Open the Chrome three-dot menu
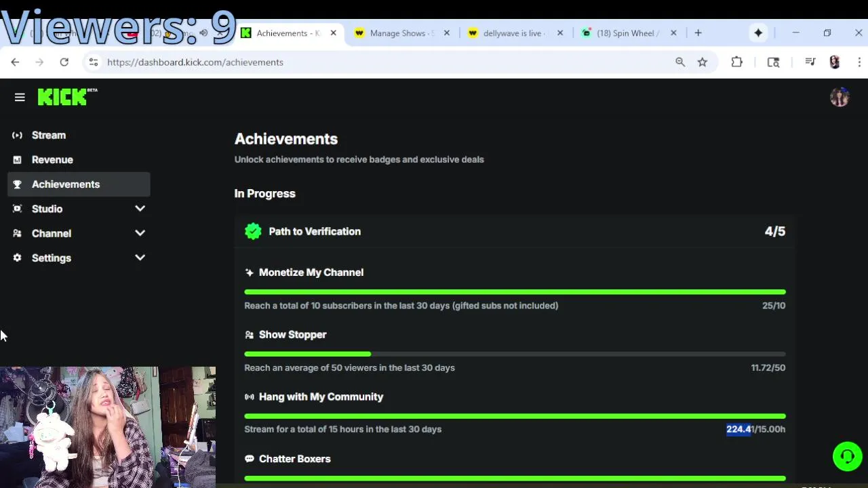The height and width of the screenshot is (488, 868). tap(859, 62)
